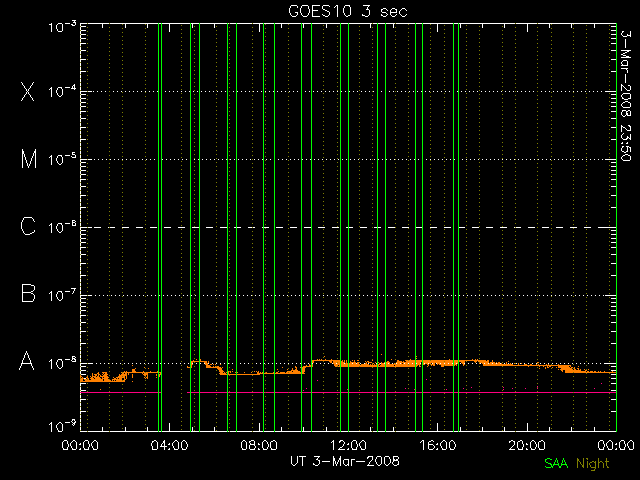Click the 10^-5 y-axis tick label
The height and width of the screenshot is (480, 640).
(62, 160)
